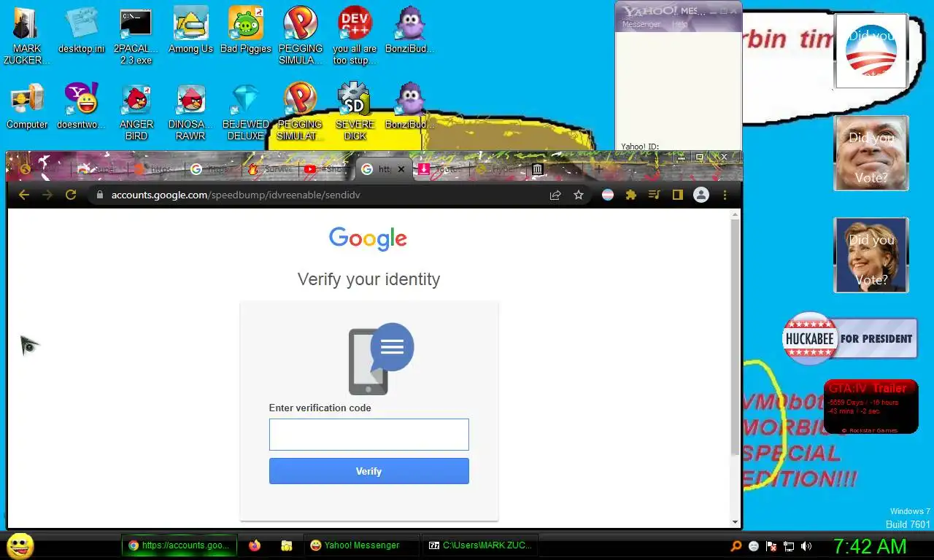The width and height of the screenshot is (934, 560).
Task: Open the smiley-face Start button
Action: [20, 545]
